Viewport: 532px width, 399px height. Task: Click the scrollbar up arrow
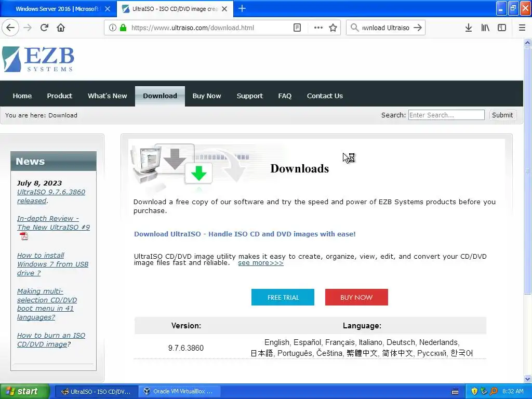tap(527, 43)
